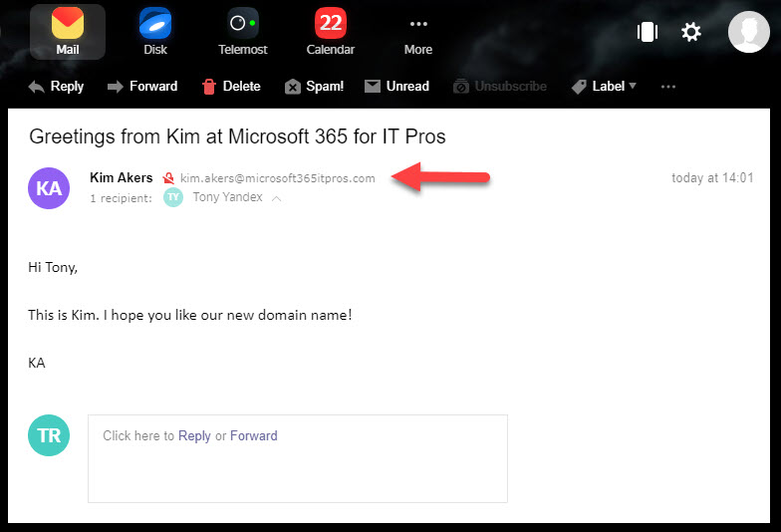781x532 pixels.
Task: Click the Unsubscribe button
Action: 500,86
